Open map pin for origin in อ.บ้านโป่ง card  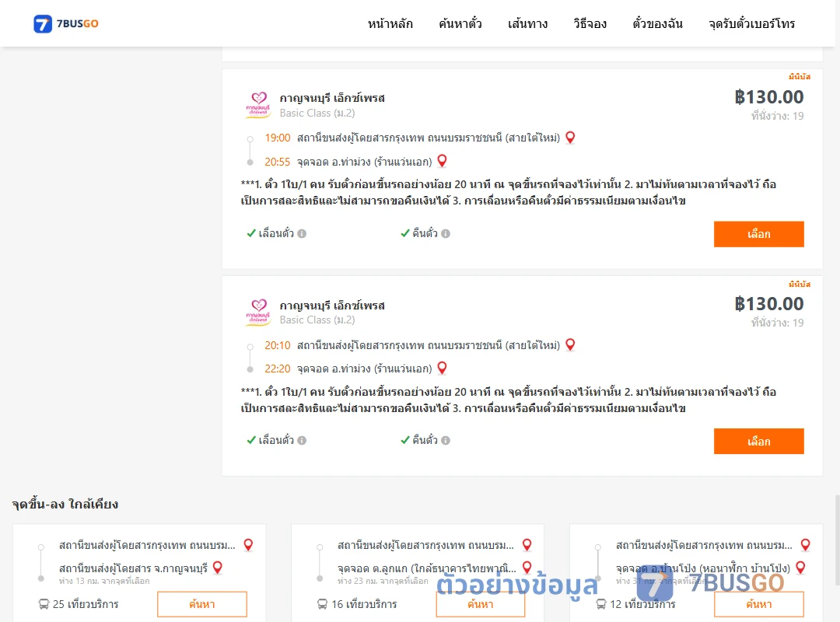click(x=805, y=545)
